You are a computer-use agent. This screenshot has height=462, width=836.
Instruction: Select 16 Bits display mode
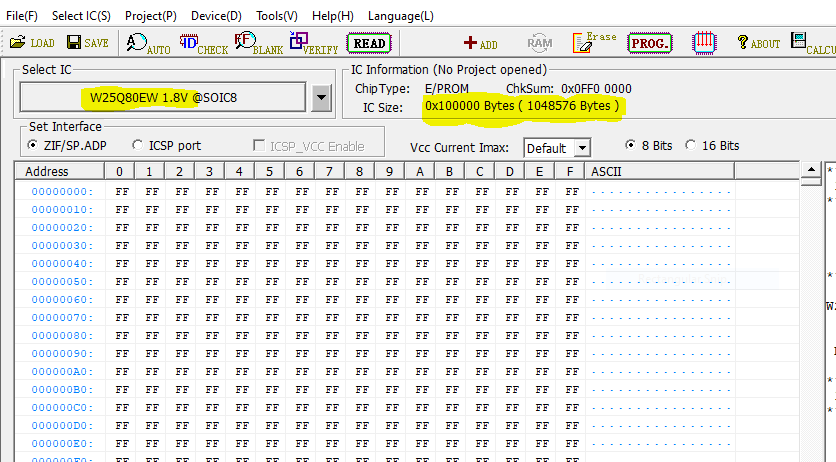coord(690,145)
